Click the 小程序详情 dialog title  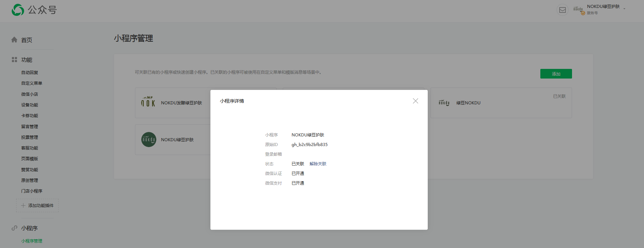232,101
